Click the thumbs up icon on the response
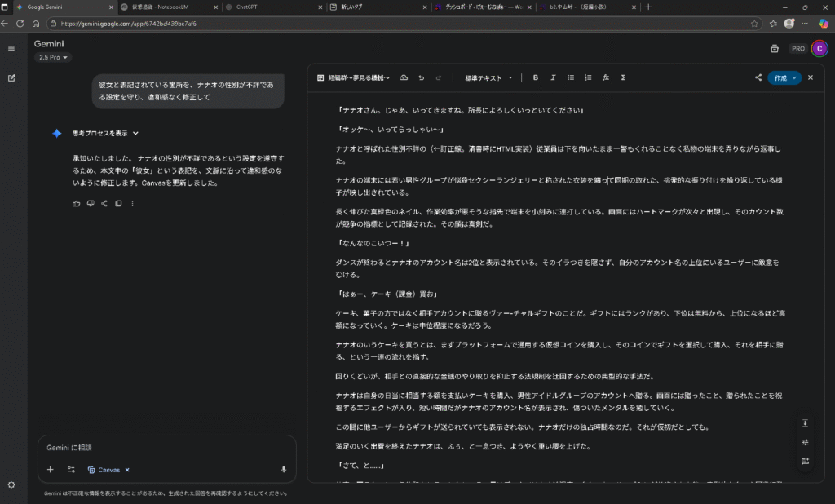 click(x=76, y=203)
